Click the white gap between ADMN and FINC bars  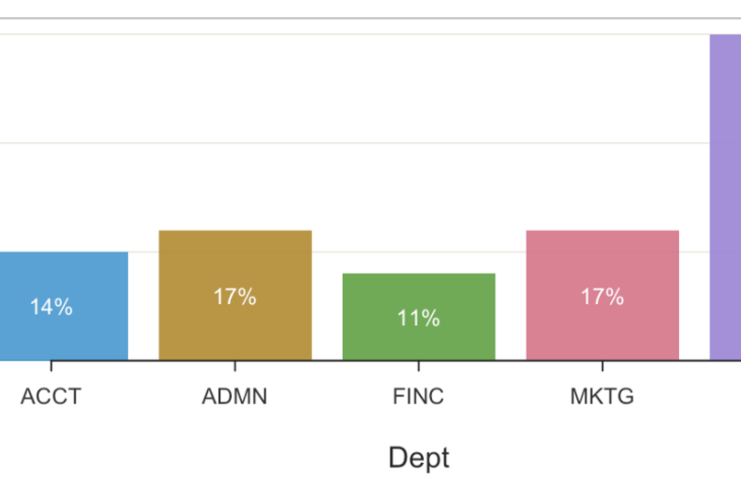point(327,300)
